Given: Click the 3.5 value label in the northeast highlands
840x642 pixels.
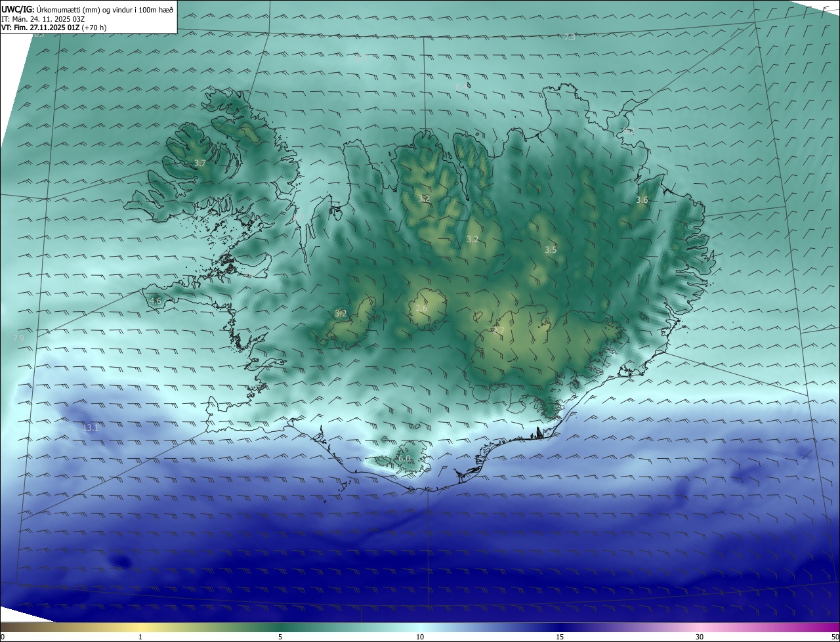Looking at the screenshot, I should (551, 250).
